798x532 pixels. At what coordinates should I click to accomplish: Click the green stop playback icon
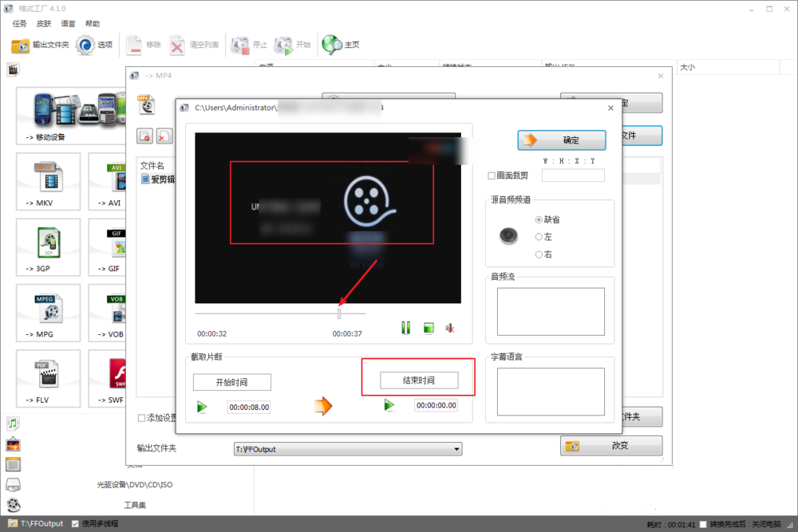tap(429, 328)
